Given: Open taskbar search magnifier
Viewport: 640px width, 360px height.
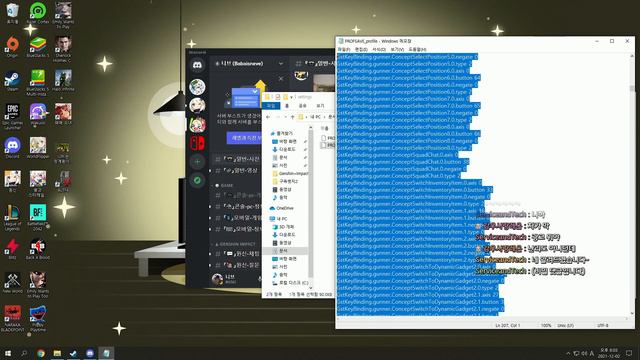Looking at the screenshot, I should tap(24, 353).
